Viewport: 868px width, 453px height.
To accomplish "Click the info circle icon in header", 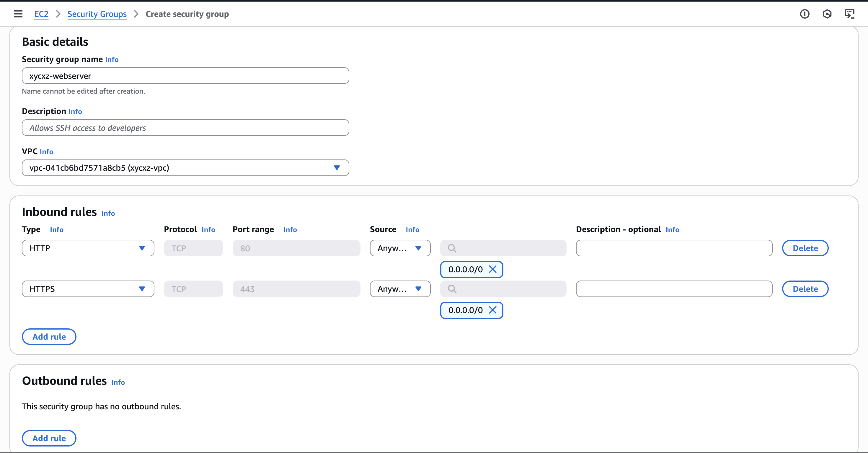I will 804,14.
